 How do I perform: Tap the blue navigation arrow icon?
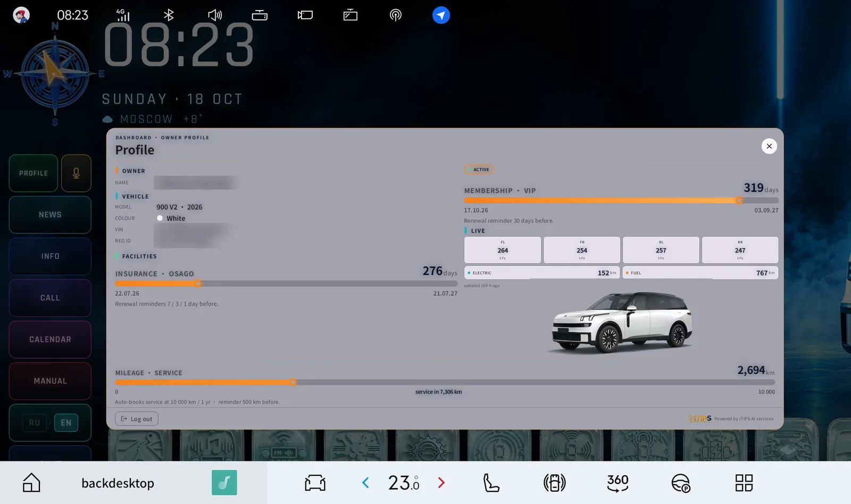tap(441, 15)
